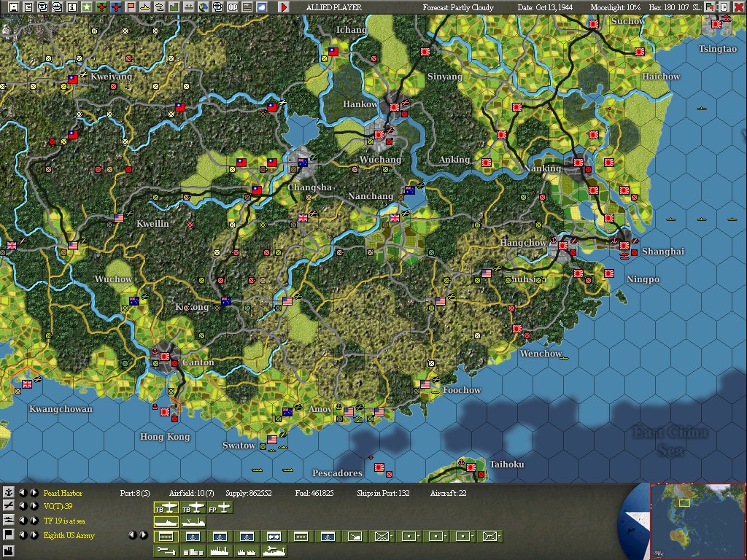The width and height of the screenshot is (747, 560).
Task: Select the highlighted warship task force icon
Action: tap(166, 522)
